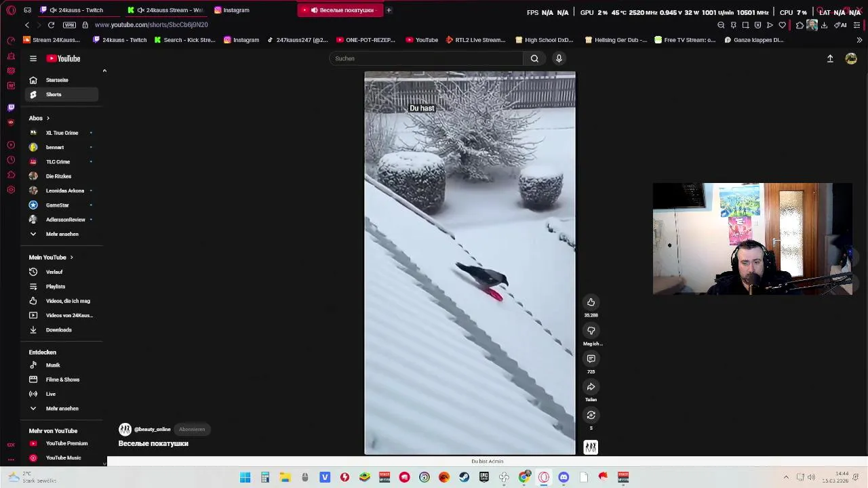Open the Opera AI button in the toolbar
868x488 pixels.
pyautogui.click(x=840, y=25)
